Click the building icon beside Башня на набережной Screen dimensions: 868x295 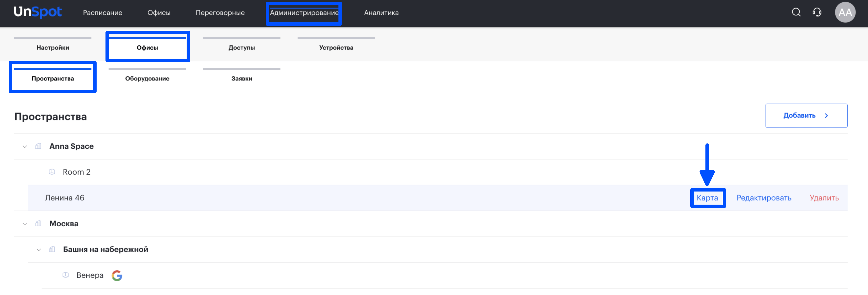(x=52, y=249)
